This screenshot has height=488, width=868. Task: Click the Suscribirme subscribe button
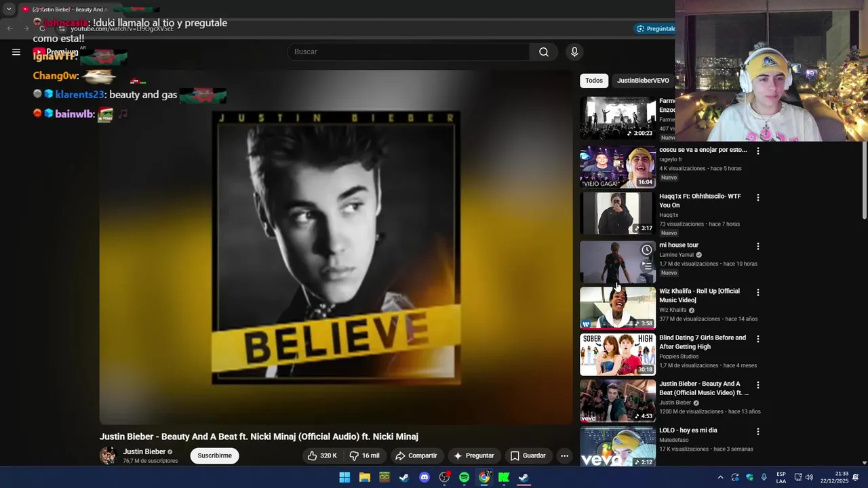coord(214,455)
